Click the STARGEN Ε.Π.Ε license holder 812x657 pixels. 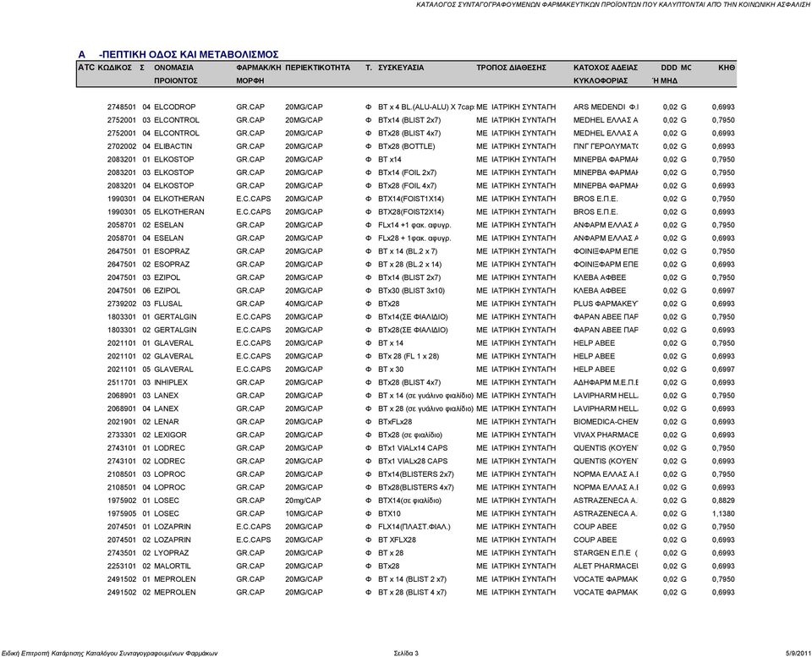[606, 553]
